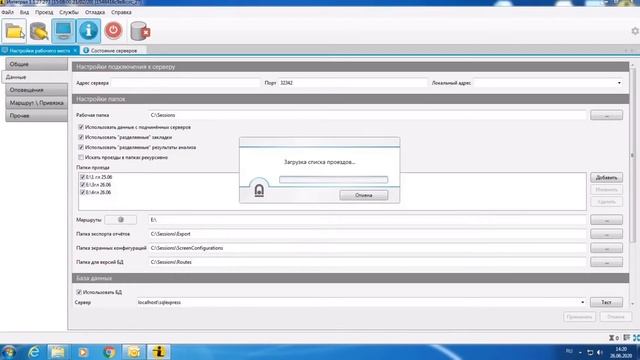Click the red power toolbar button
Viewport: 640px width, 360px height.
(113, 31)
